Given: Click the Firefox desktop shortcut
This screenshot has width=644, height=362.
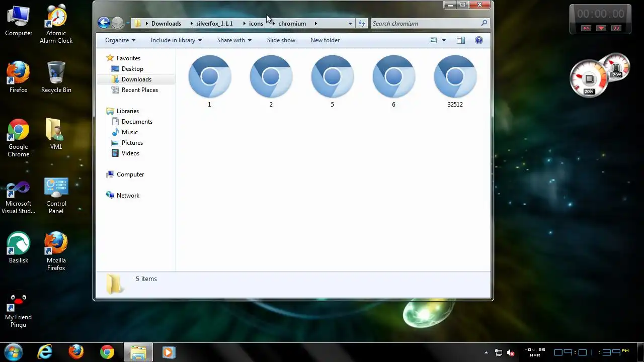Looking at the screenshot, I should click(x=19, y=77).
